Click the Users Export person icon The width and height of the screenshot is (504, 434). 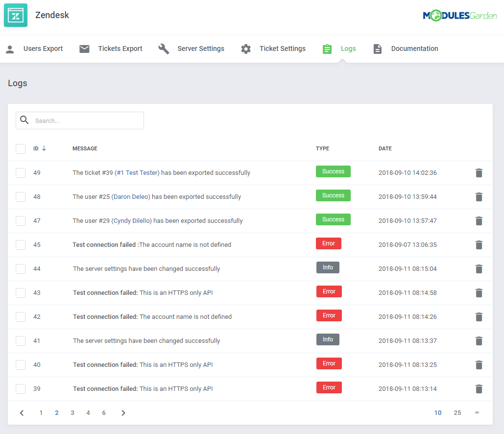pos(10,49)
